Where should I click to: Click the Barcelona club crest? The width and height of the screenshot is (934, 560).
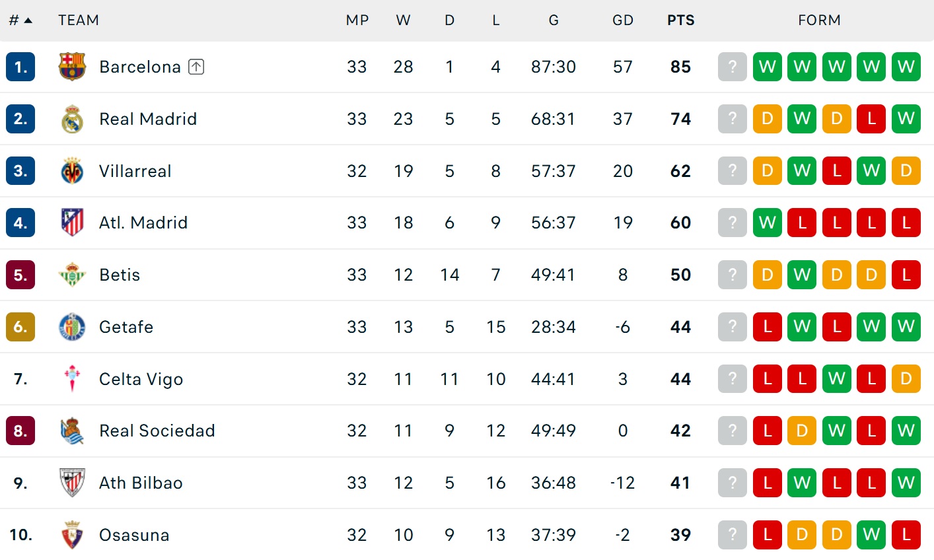(x=72, y=67)
